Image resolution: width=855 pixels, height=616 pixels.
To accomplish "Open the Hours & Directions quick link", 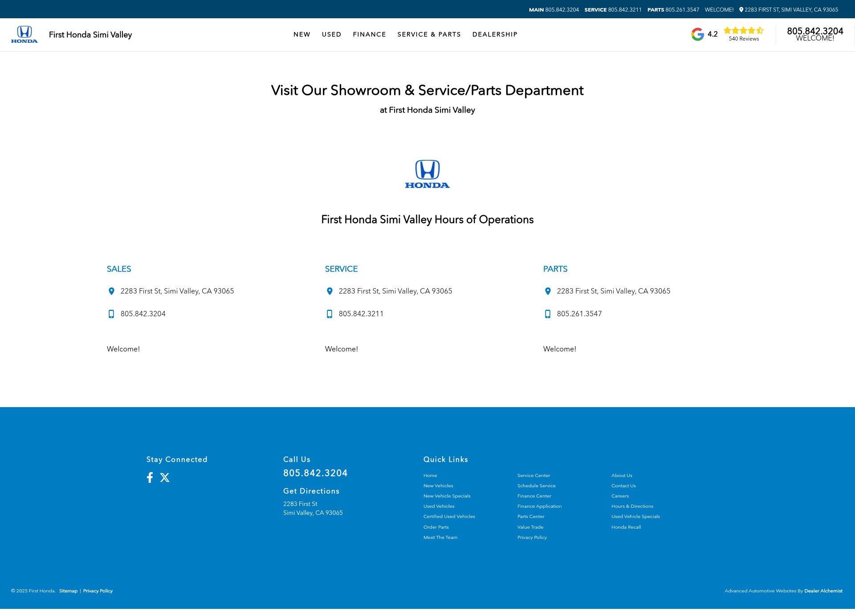I will tap(632, 506).
